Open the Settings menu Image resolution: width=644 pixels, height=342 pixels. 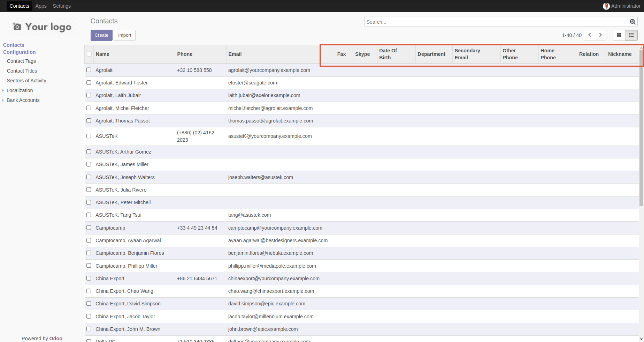point(62,6)
